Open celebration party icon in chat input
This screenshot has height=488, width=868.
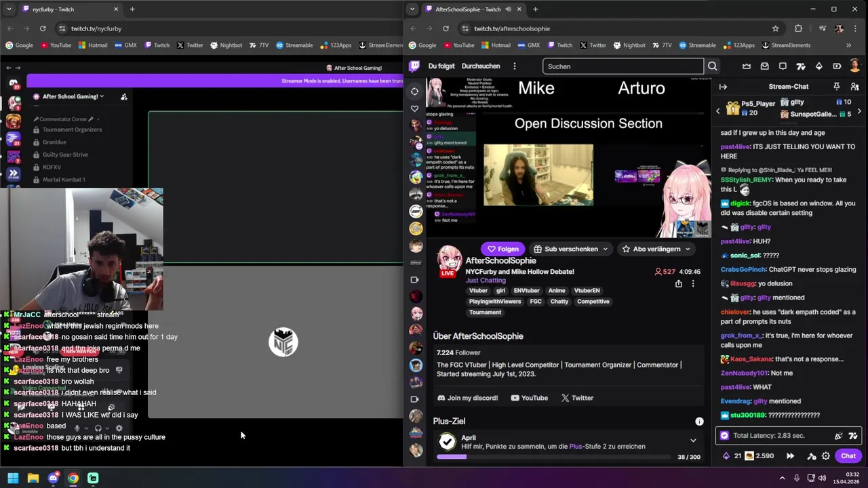point(839,436)
